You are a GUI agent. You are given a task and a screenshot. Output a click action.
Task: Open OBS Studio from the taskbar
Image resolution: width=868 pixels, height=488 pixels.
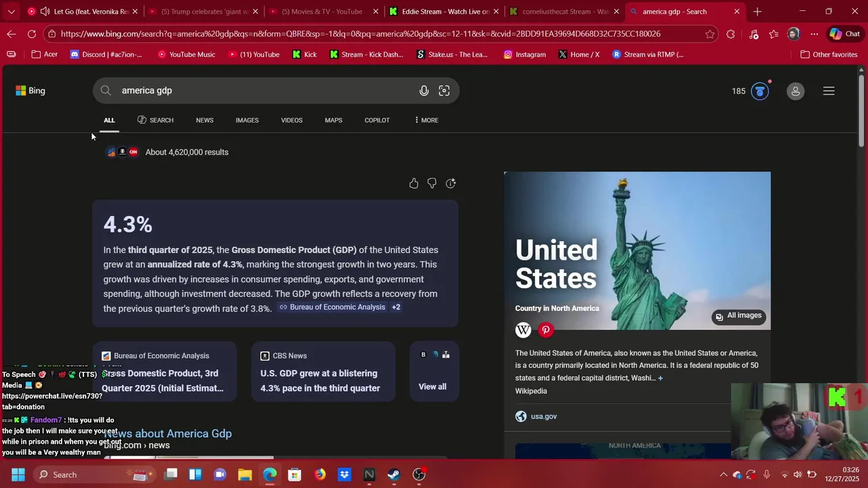click(419, 474)
